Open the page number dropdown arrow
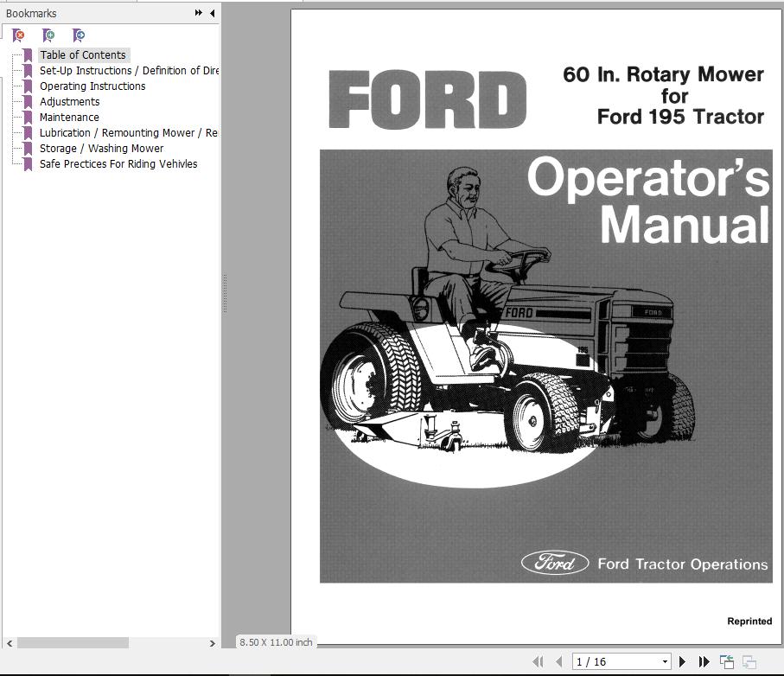The height and width of the screenshot is (676, 784). click(665, 661)
